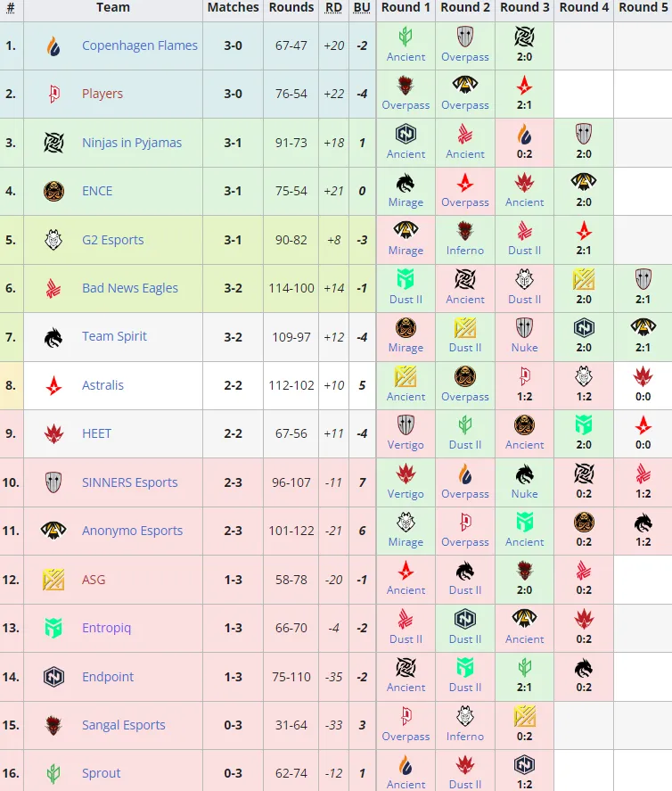This screenshot has height=791, width=672.
Task: Open the Ninjas in Pyjamas team link
Action: (x=132, y=143)
